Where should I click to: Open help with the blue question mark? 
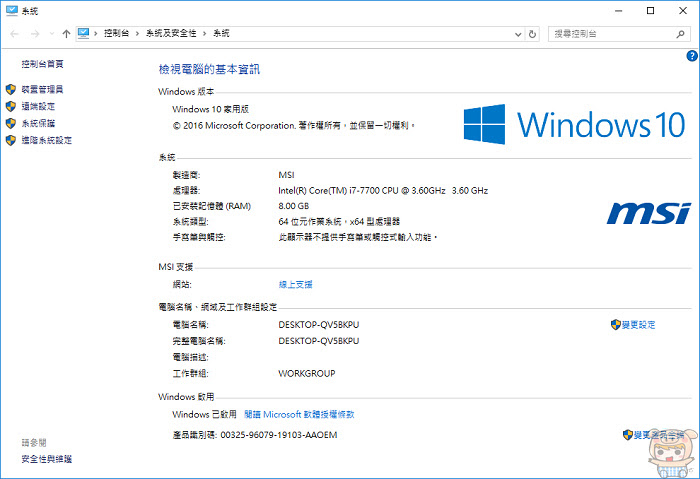coord(692,56)
